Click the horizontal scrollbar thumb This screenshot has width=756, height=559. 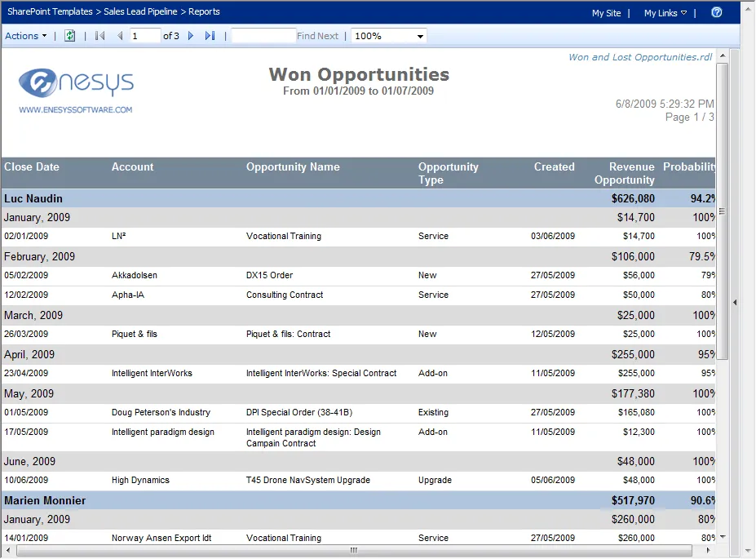(353, 551)
